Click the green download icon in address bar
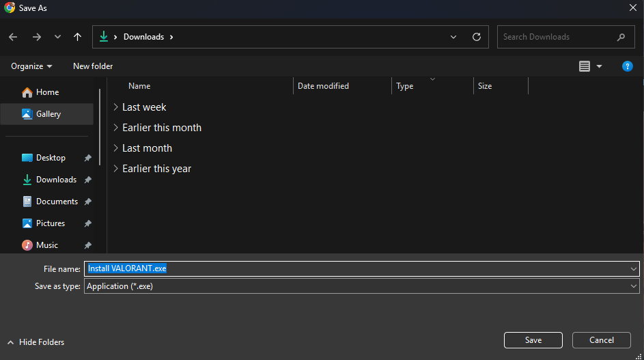The width and height of the screenshot is (644, 360). pos(104,37)
